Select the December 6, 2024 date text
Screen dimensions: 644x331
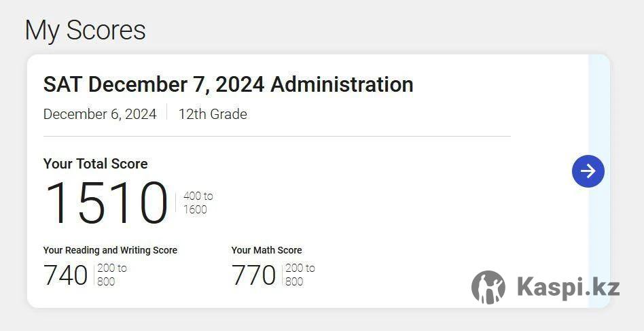[100, 114]
